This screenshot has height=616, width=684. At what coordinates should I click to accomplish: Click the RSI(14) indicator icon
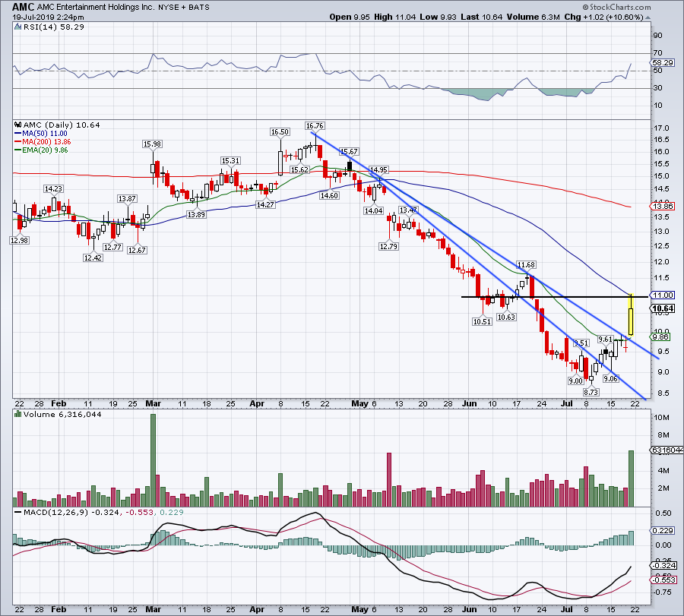[x=17, y=27]
